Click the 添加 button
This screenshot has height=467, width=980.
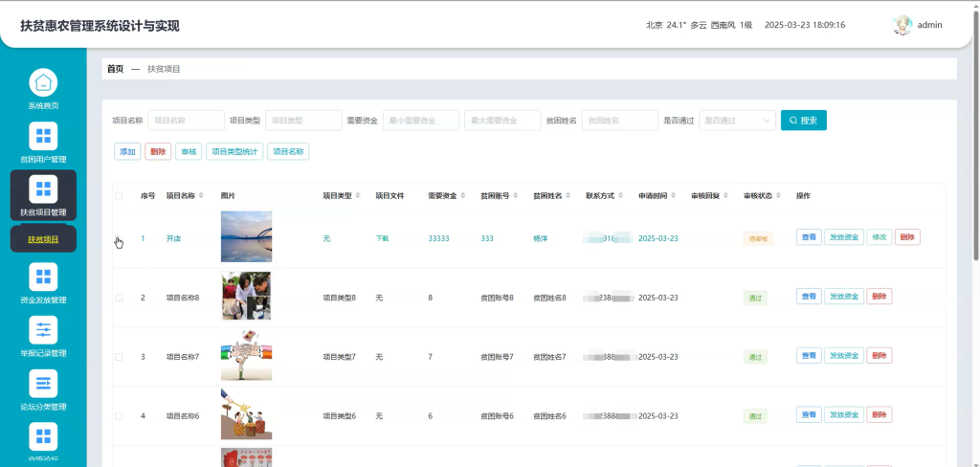coord(127,151)
